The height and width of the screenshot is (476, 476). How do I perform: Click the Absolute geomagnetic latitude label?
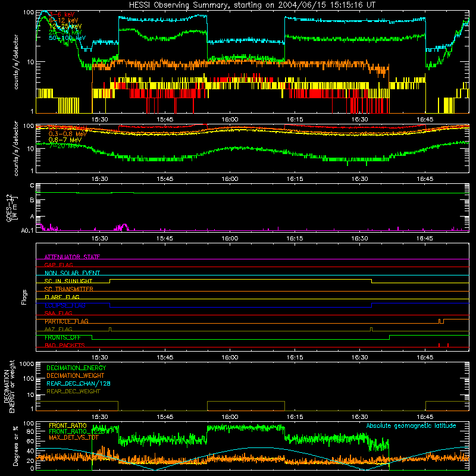pyautogui.click(x=411, y=426)
